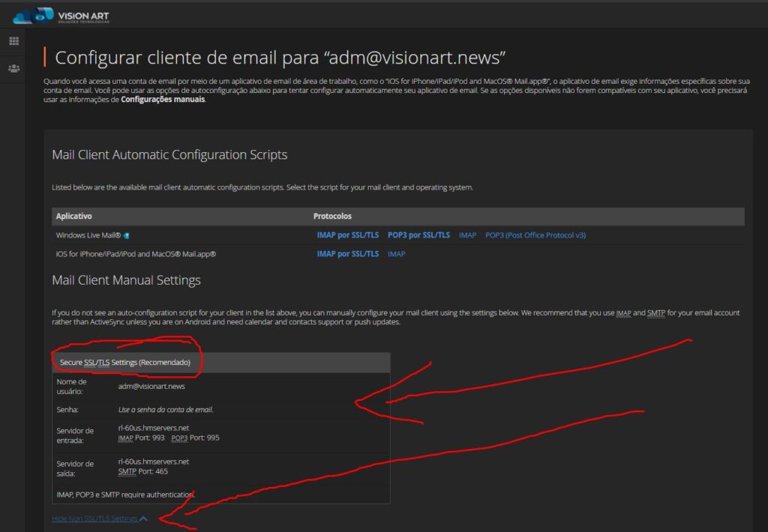Screen dimensions: 768x532
Task: Open the apps grid icon in sidebar
Action: coord(14,41)
